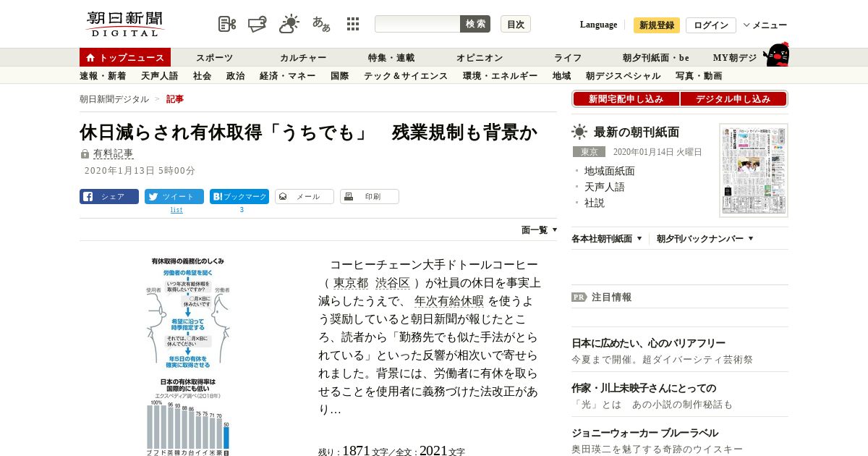This screenshot has height=456, width=868.
Task: Open テック＆サイエンス in sub-navigation
Action: click(405, 75)
